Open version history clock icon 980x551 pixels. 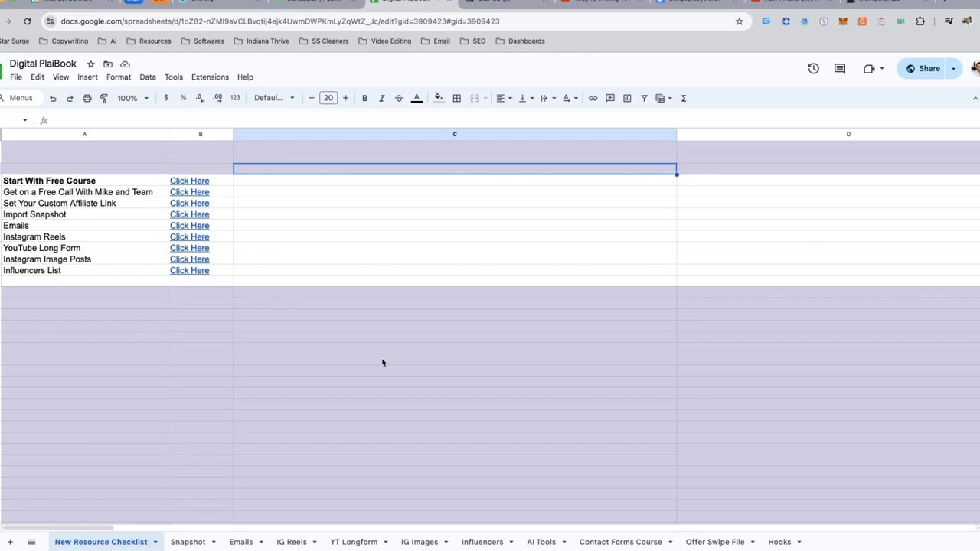(x=813, y=68)
